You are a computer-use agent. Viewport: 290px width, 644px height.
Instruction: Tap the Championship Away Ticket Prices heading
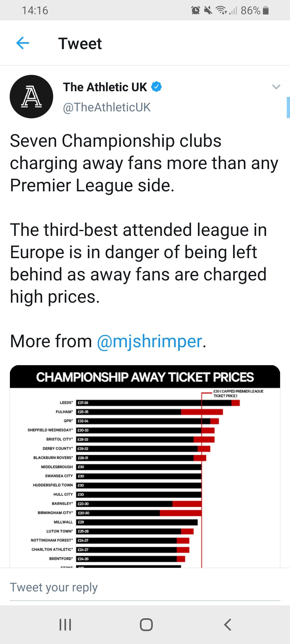(145, 377)
